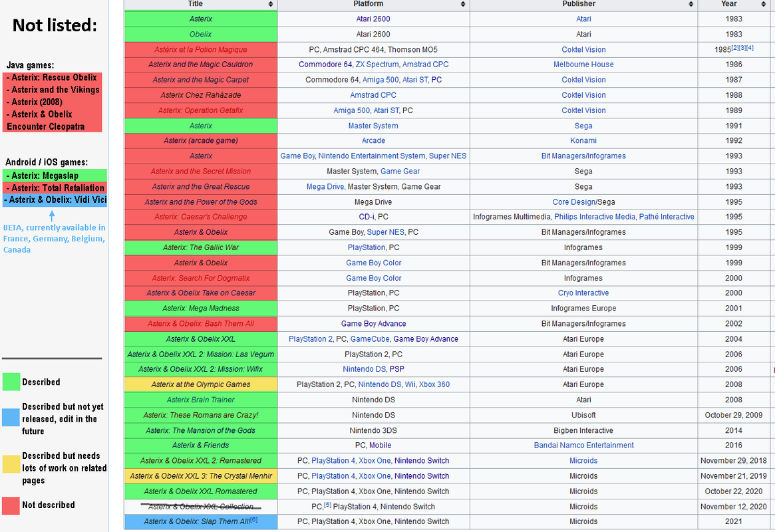Open the Astérix et la Potion Magique link
The width and height of the screenshot is (775, 532).
(200, 49)
